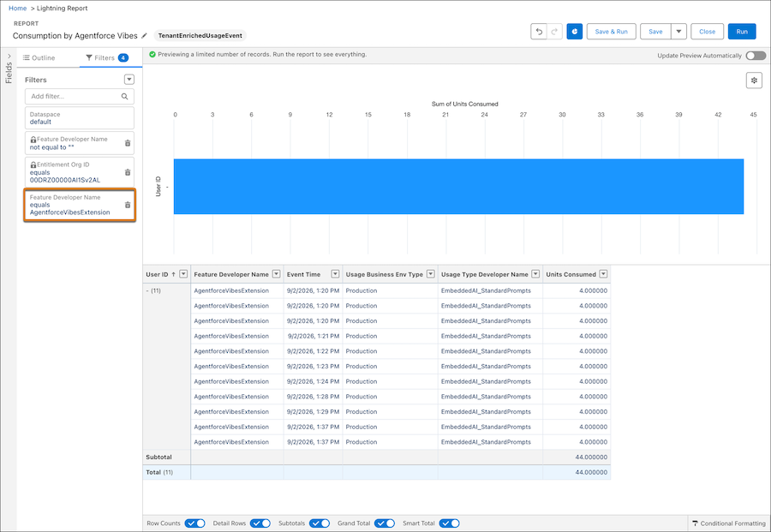Switch to the Outline tab
771x532 pixels.
pyautogui.click(x=39, y=57)
